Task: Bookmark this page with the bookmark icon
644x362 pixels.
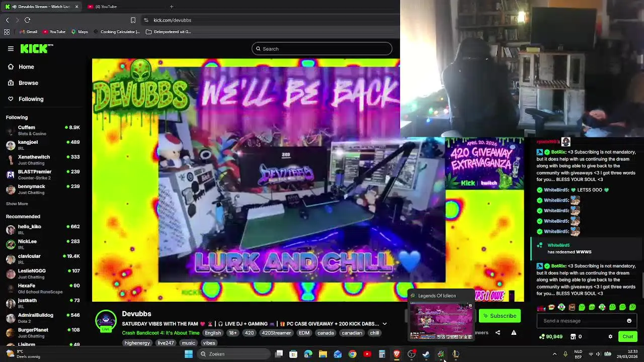Action: point(133,20)
